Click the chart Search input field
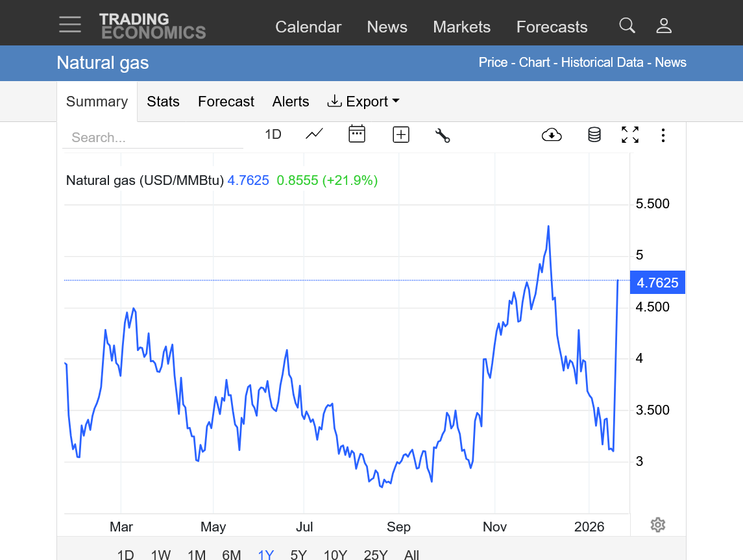This screenshot has width=743, height=560. pos(152,138)
